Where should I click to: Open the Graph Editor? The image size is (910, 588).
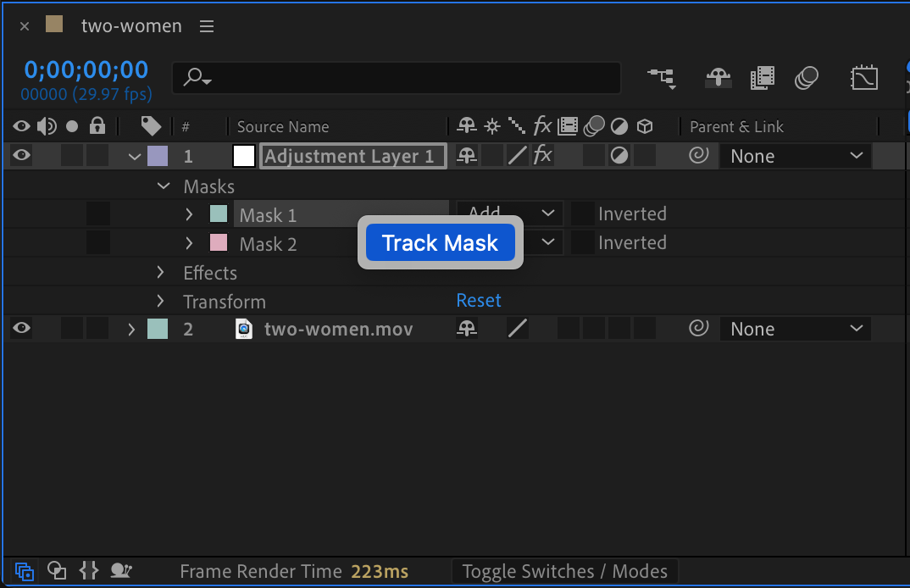(864, 78)
